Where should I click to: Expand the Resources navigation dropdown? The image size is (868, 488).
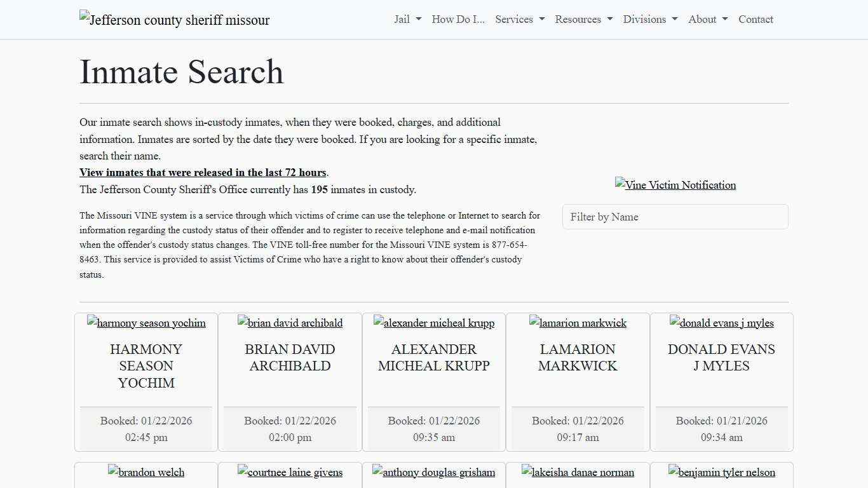[583, 20]
